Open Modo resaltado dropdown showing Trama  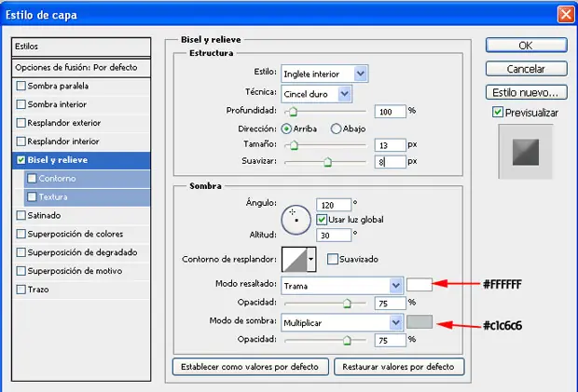[x=342, y=286]
